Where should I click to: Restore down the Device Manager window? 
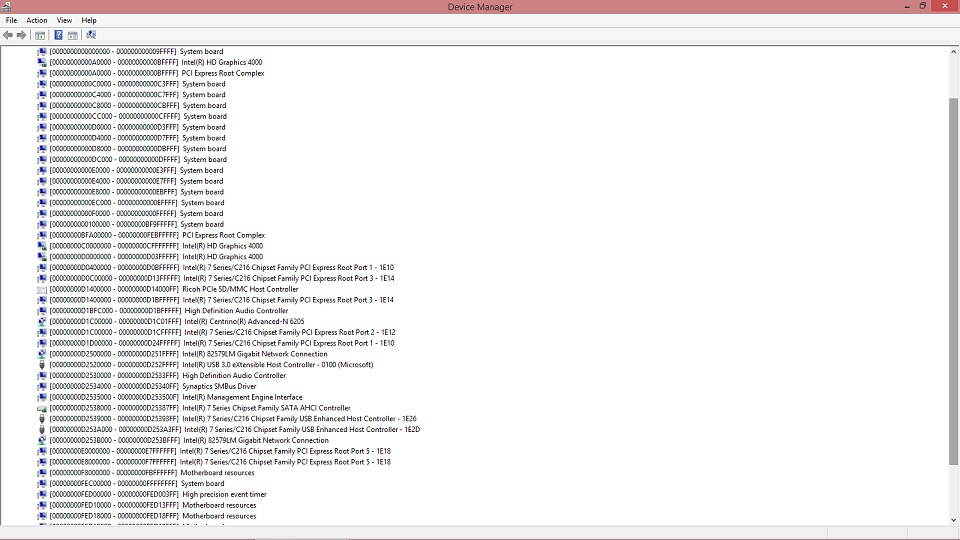[x=923, y=6]
